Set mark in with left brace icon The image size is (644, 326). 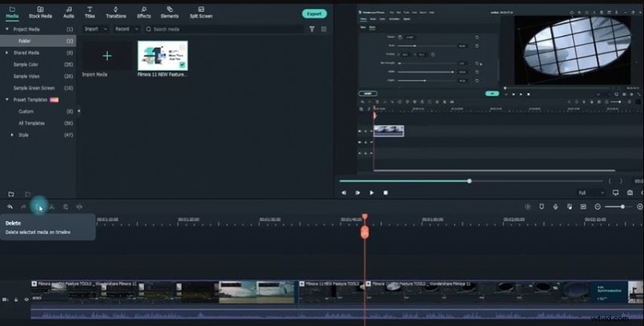[x=609, y=181]
